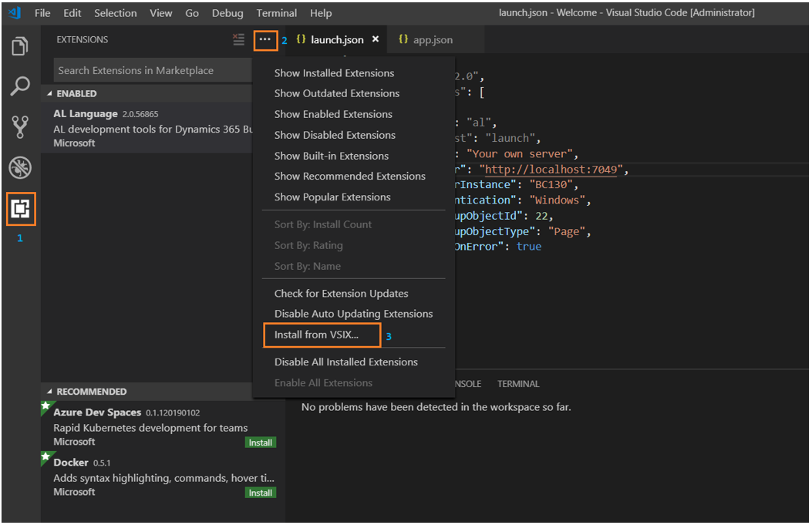Image resolution: width=812 pixels, height=525 pixels.
Task: Open the Azure Dev Spaces extension entry
Action: 163,426
